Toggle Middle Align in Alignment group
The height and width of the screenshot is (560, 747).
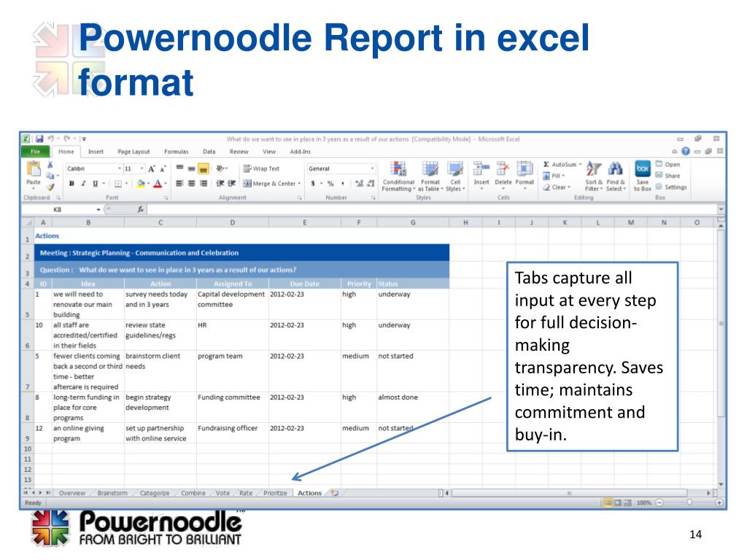tap(191, 168)
